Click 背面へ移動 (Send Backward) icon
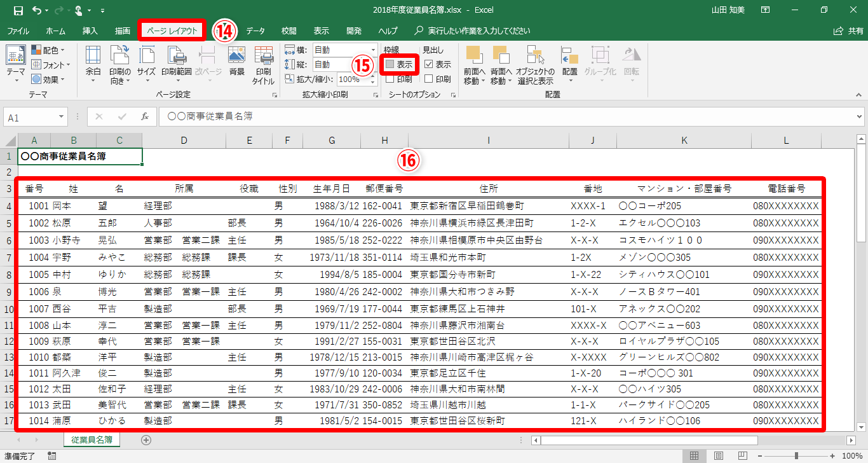The width and height of the screenshot is (868, 463). (500, 66)
